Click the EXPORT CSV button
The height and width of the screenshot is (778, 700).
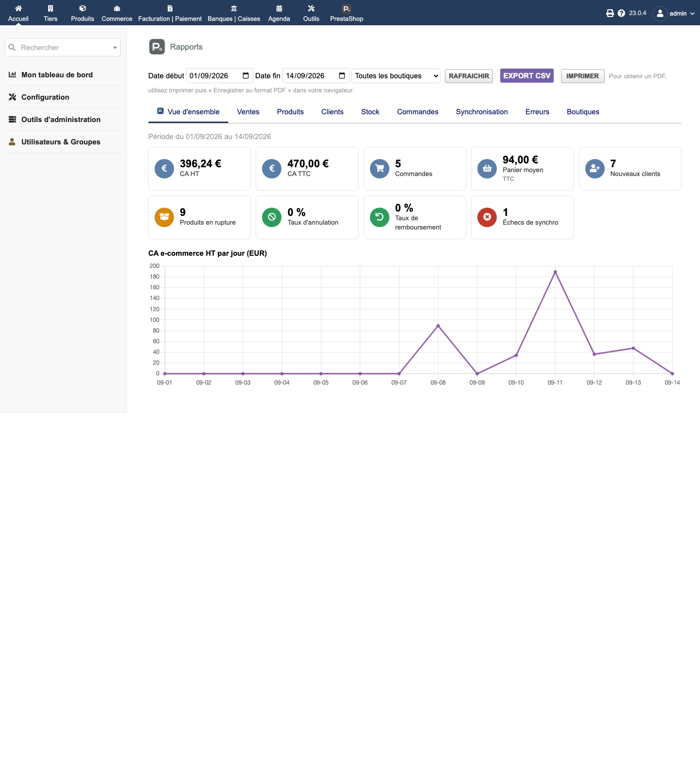click(x=527, y=76)
